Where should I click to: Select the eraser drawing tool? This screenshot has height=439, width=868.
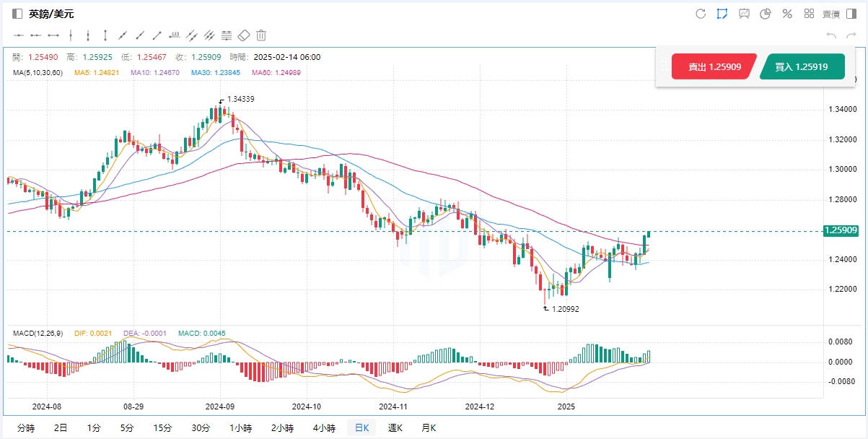point(244,35)
